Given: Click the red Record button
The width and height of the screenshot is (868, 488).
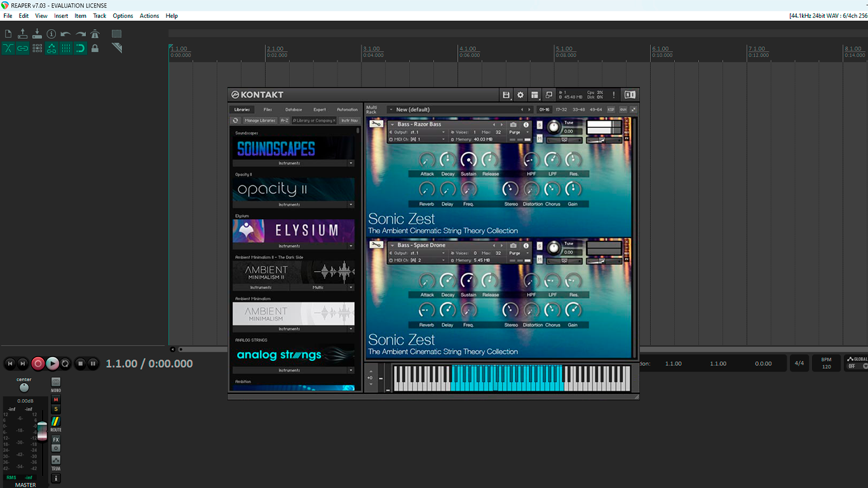Looking at the screenshot, I should click(x=38, y=363).
